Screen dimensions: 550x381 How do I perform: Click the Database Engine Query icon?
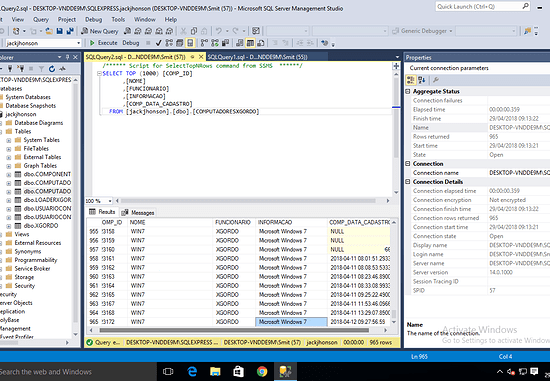click(x=127, y=31)
